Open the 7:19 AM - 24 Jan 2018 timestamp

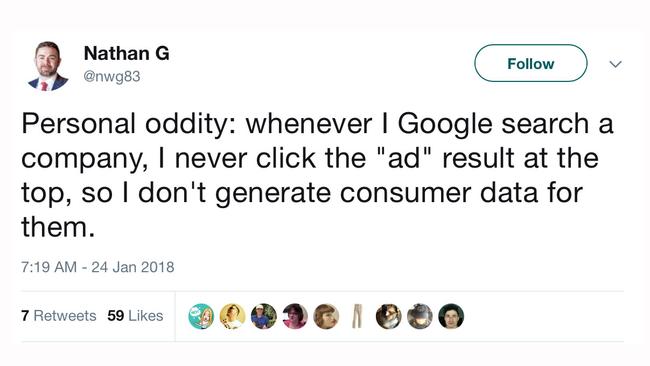[x=97, y=267]
